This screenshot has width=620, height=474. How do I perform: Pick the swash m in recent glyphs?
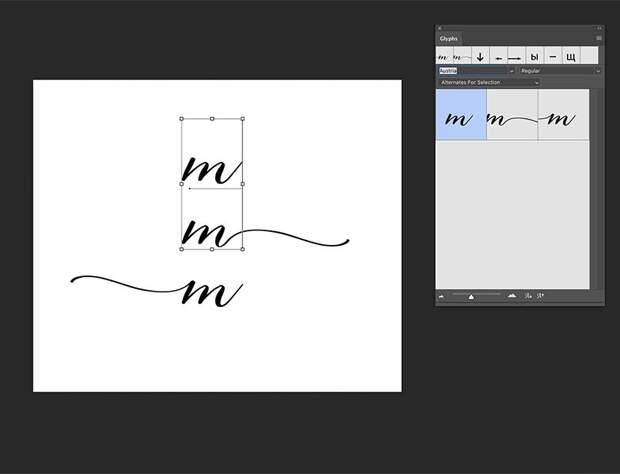click(462, 56)
